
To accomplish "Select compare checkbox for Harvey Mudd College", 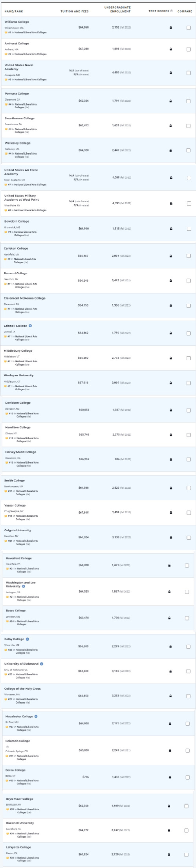I will (189, 459).
